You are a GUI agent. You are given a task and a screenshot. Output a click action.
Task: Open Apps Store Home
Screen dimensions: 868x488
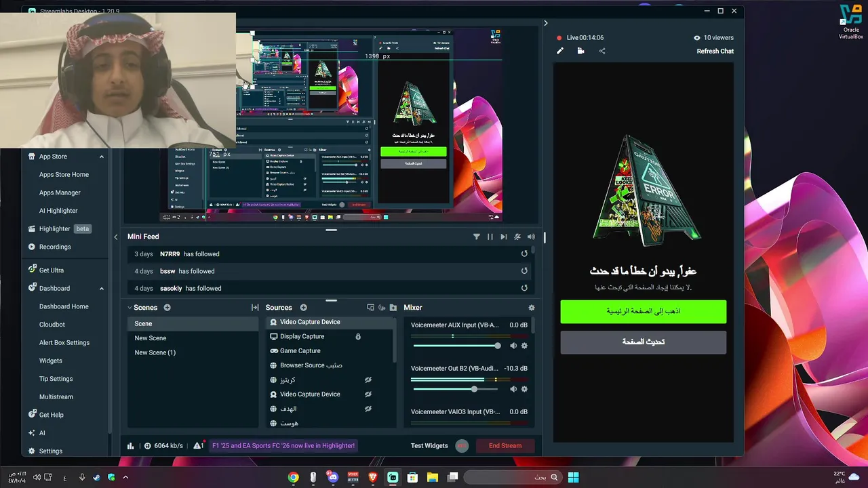(x=64, y=174)
